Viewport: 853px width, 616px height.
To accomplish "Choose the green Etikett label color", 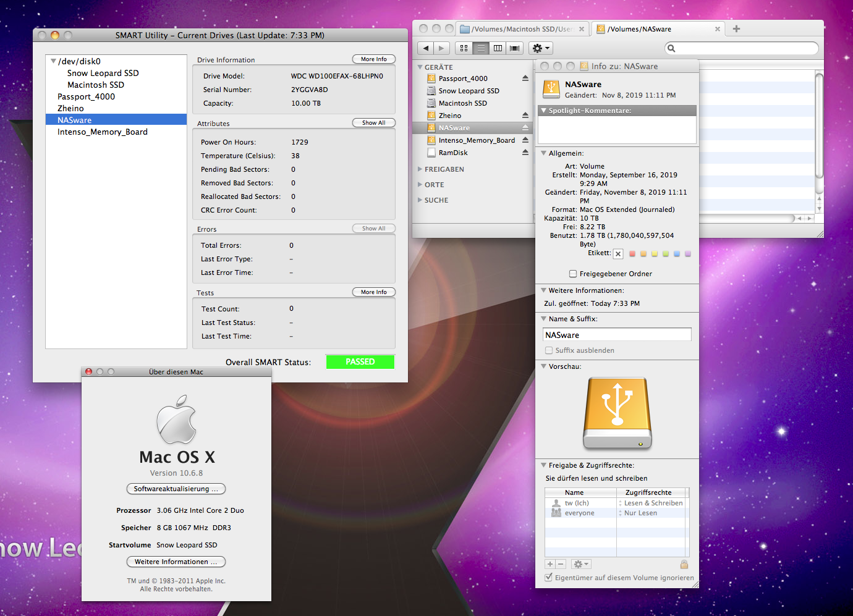I will pos(666,254).
